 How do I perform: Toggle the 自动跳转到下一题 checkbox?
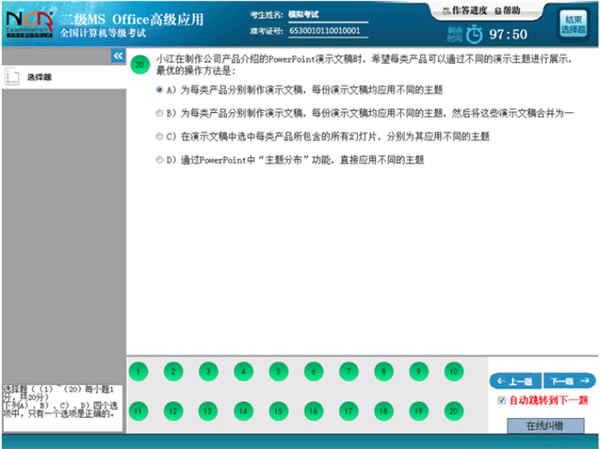502,400
